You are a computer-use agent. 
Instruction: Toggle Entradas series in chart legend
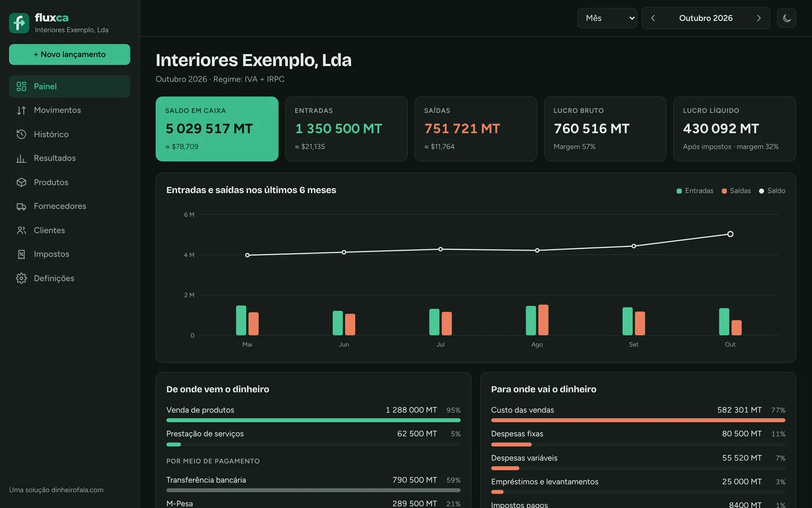[x=695, y=191]
